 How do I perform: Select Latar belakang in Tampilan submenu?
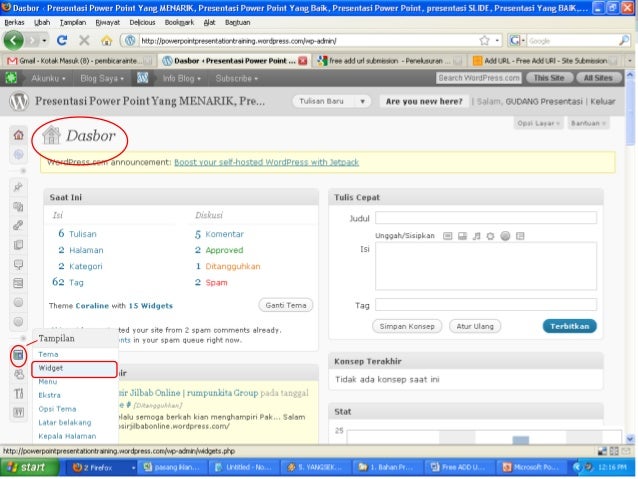pyautogui.click(x=65, y=422)
